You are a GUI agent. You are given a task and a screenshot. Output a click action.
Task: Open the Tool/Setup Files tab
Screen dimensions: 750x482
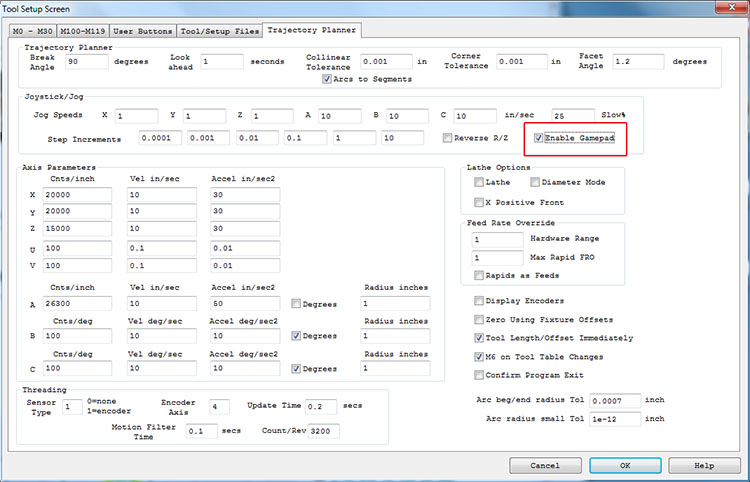219,31
